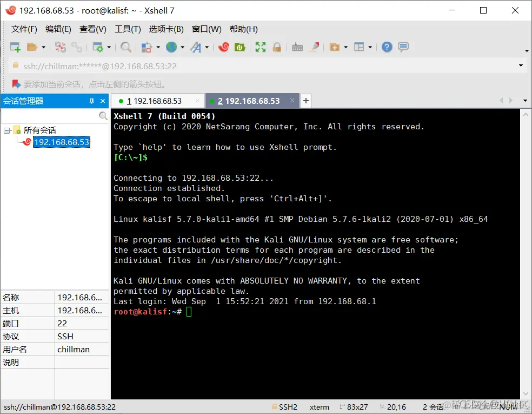Open the 编辑(E) menu

coord(58,29)
